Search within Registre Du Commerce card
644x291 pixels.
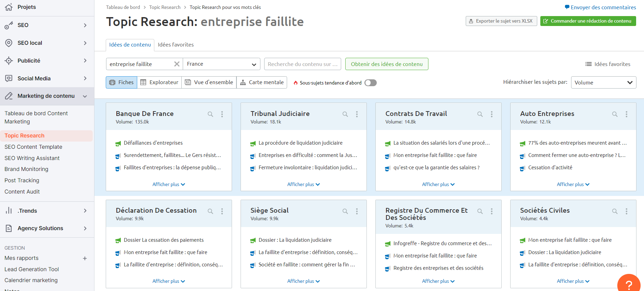(x=480, y=211)
